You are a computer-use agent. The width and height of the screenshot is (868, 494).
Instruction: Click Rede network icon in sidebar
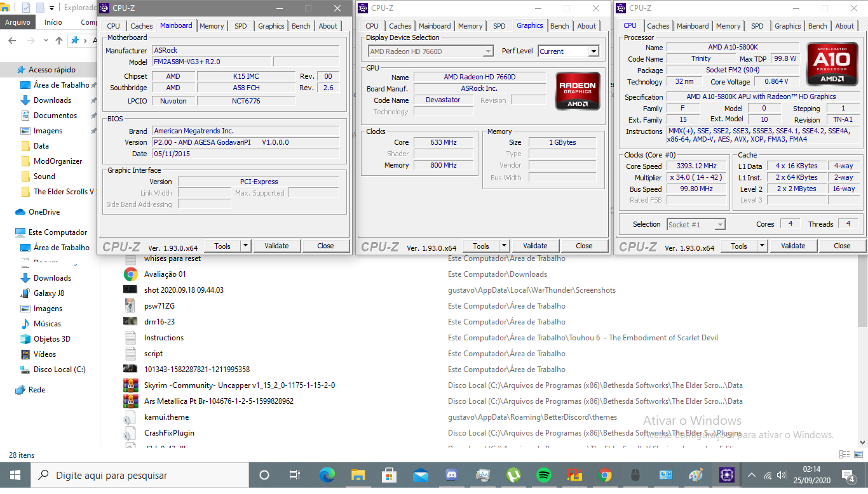coord(20,390)
